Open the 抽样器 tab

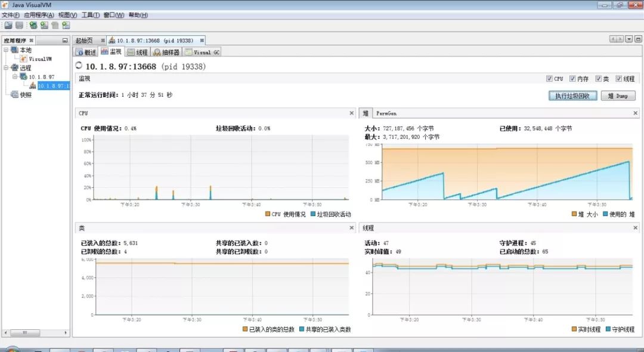166,52
